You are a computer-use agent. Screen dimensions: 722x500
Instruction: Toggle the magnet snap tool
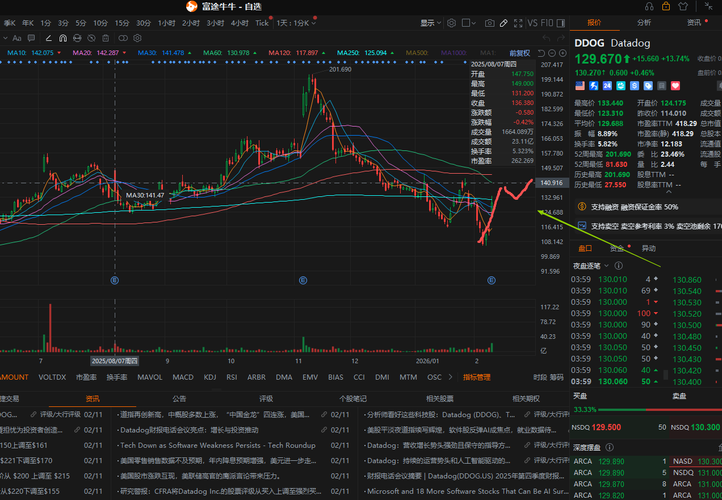pos(63,38)
